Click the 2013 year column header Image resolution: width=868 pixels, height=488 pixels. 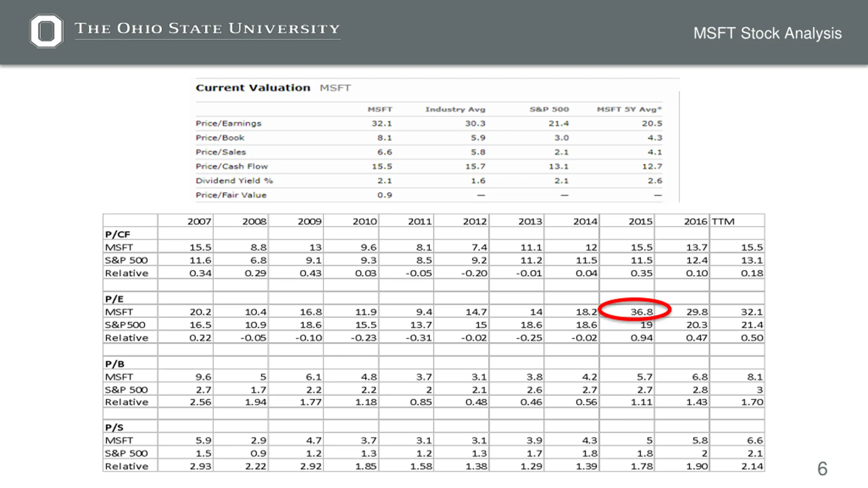[530, 222]
